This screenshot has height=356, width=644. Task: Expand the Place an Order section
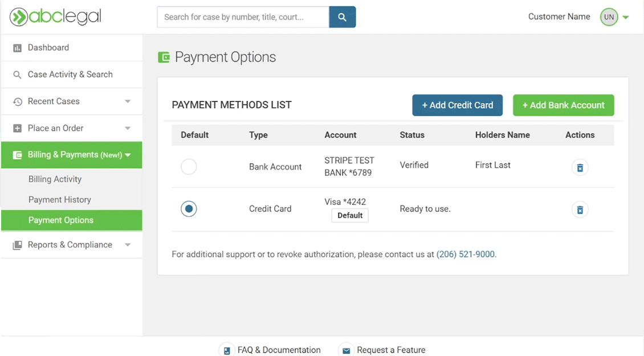[x=128, y=128]
